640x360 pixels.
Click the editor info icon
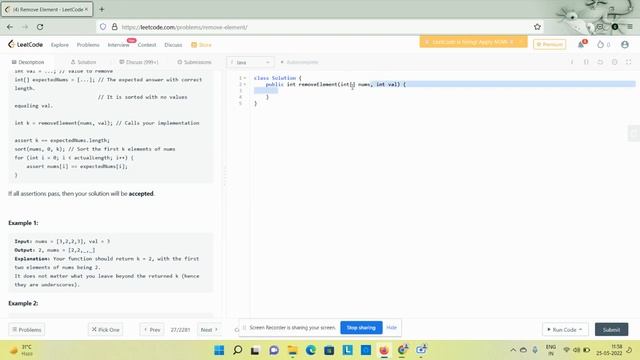pos(572,62)
